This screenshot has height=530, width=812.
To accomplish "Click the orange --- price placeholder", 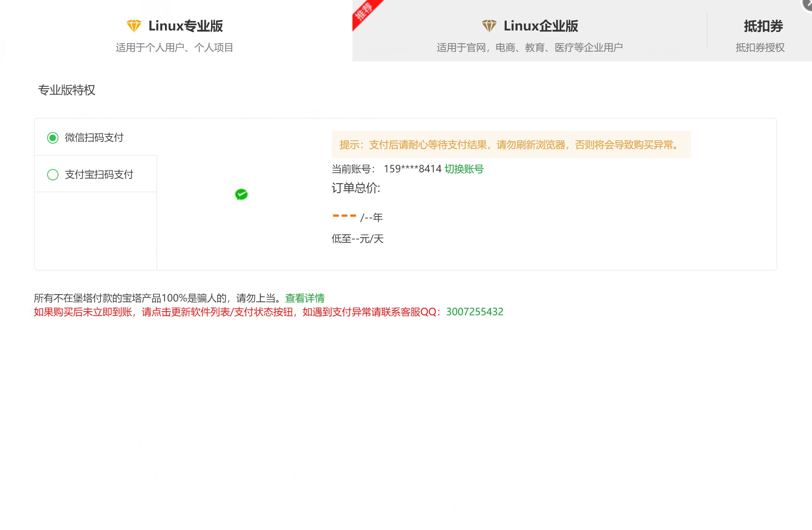I will [344, 216].
